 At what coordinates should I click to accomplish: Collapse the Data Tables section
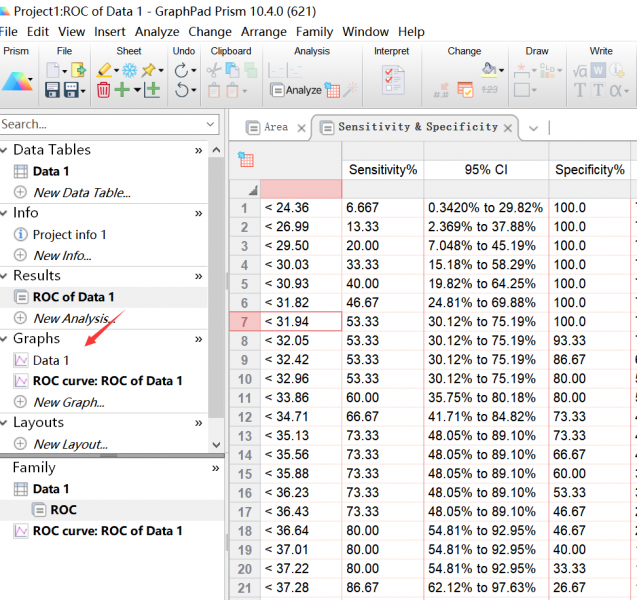(4, 150)
